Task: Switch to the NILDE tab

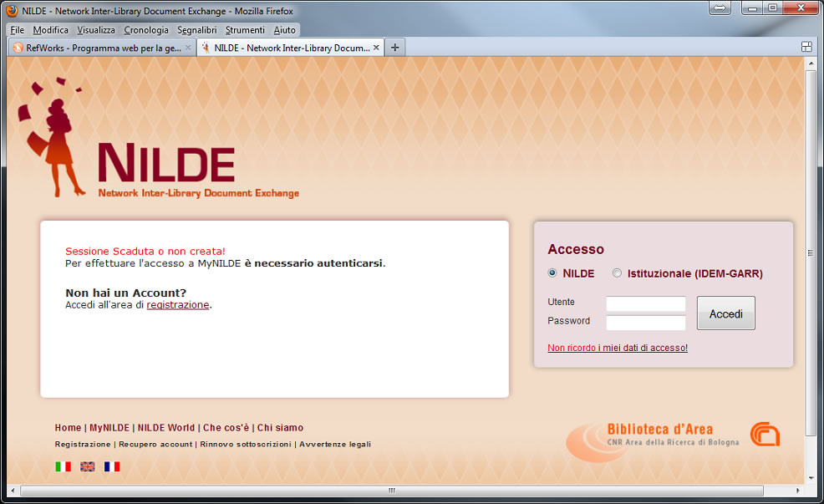Action: (291, 48)
